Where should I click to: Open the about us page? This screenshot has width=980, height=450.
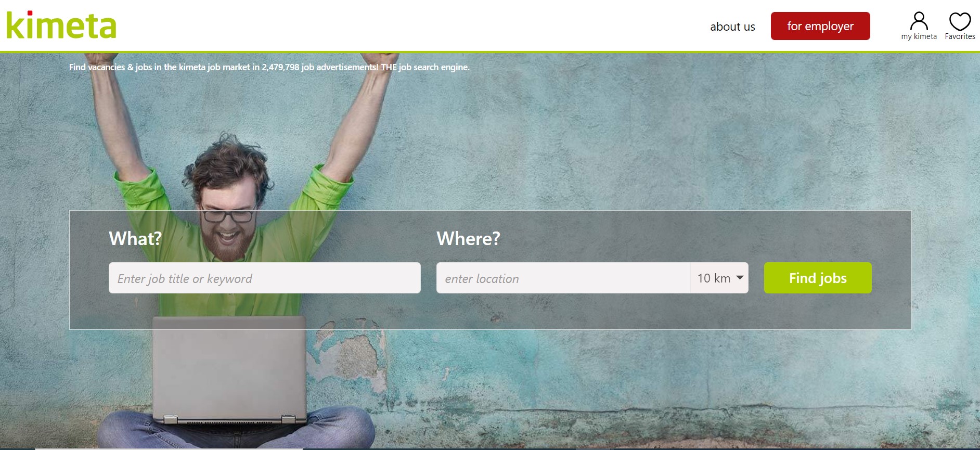(x=732, y=27)
